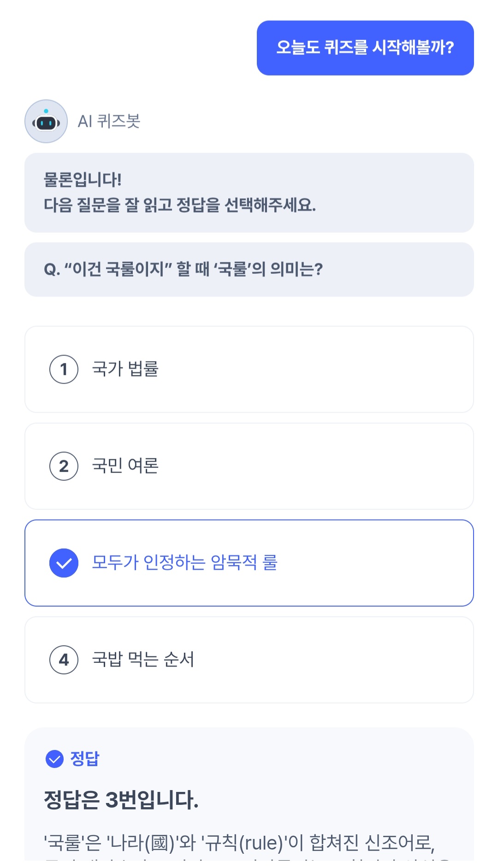Click the 다음 질문을 잘 읽고 instruction line
Viewport: 498px width, 868px height.
[180, 205]
